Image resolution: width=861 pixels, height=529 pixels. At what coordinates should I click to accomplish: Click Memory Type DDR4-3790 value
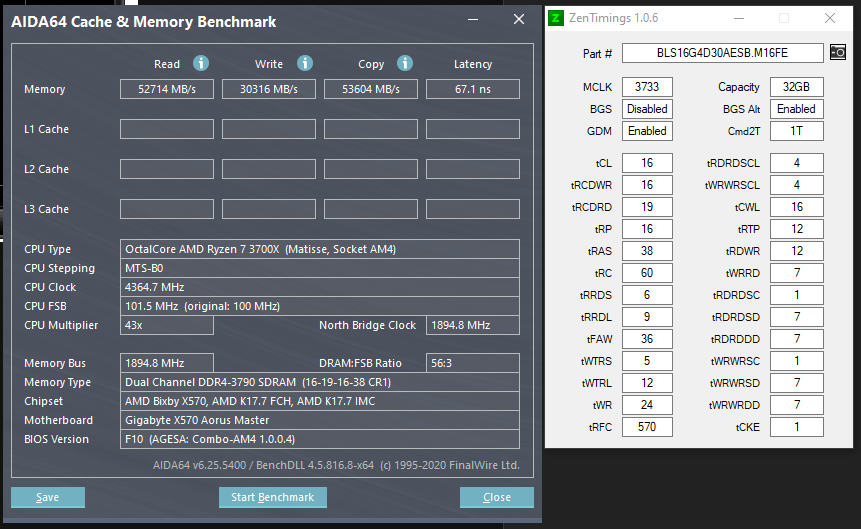[320, 382]
